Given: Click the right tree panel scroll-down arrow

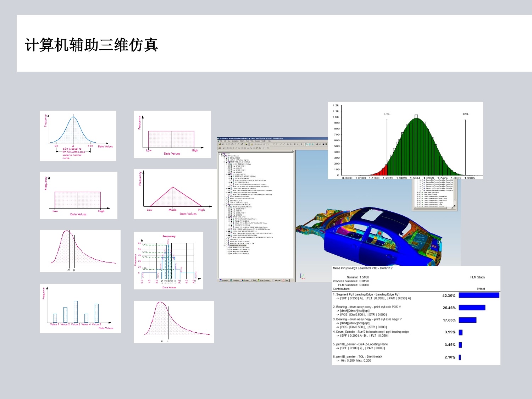Looking at the screenshot, I should click(454, 206).
